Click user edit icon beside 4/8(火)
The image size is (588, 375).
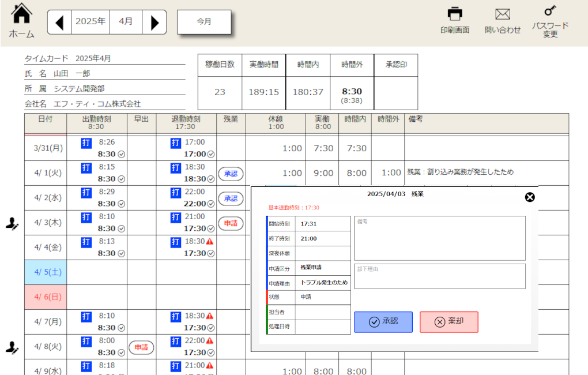coord(12,348)
